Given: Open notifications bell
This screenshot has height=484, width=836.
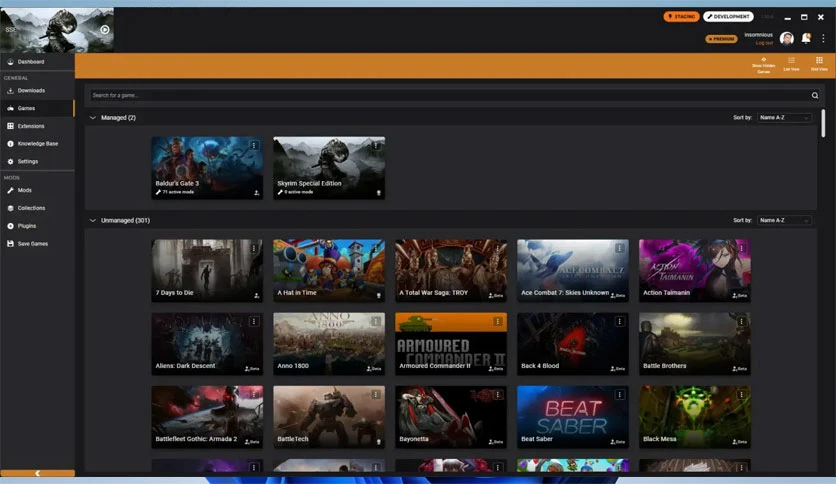Looking at the screenshot, I should coord(806,38).
